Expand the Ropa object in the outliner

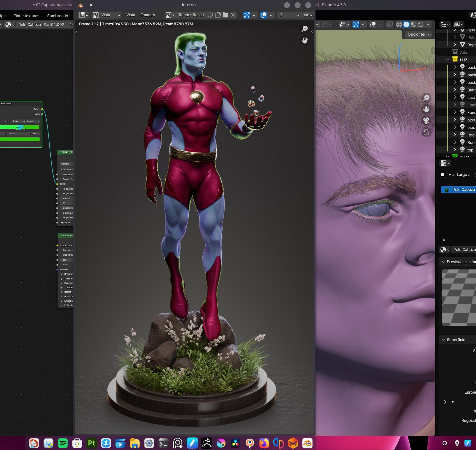(455, 45)
